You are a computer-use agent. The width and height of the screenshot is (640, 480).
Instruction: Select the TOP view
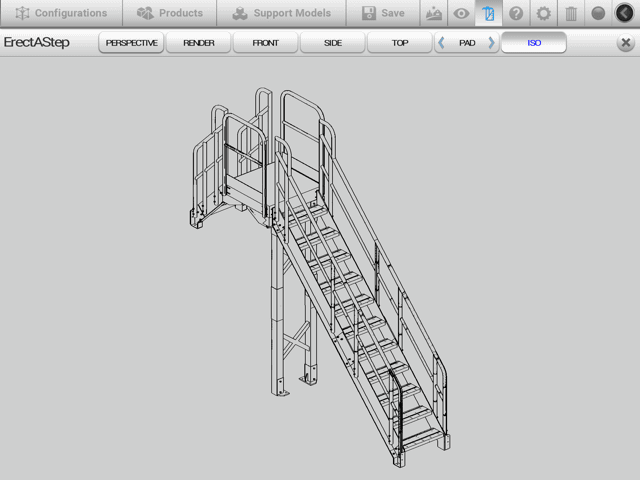tap(399, 43)
